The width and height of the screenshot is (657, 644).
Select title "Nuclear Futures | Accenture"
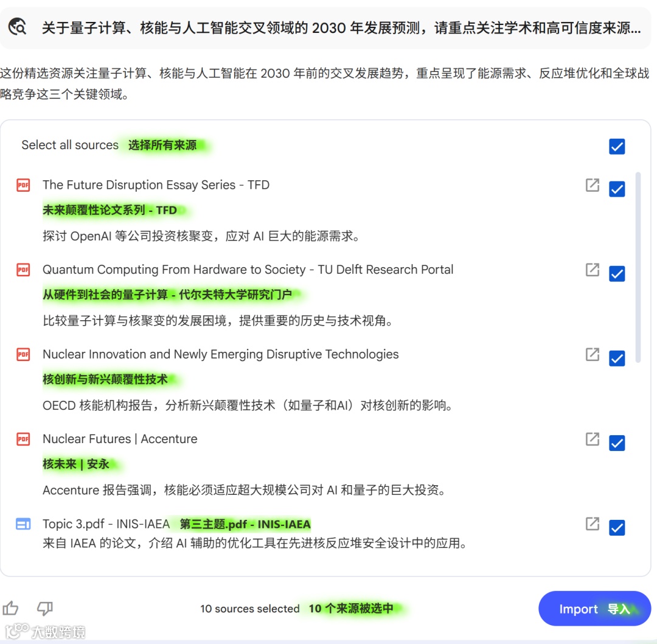pyautogui.click(x=120, y=439)
